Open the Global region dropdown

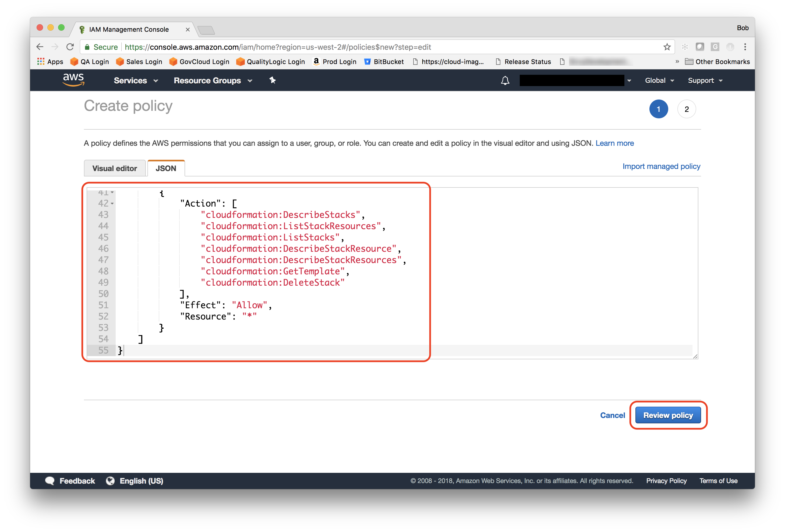coord(659,80)
